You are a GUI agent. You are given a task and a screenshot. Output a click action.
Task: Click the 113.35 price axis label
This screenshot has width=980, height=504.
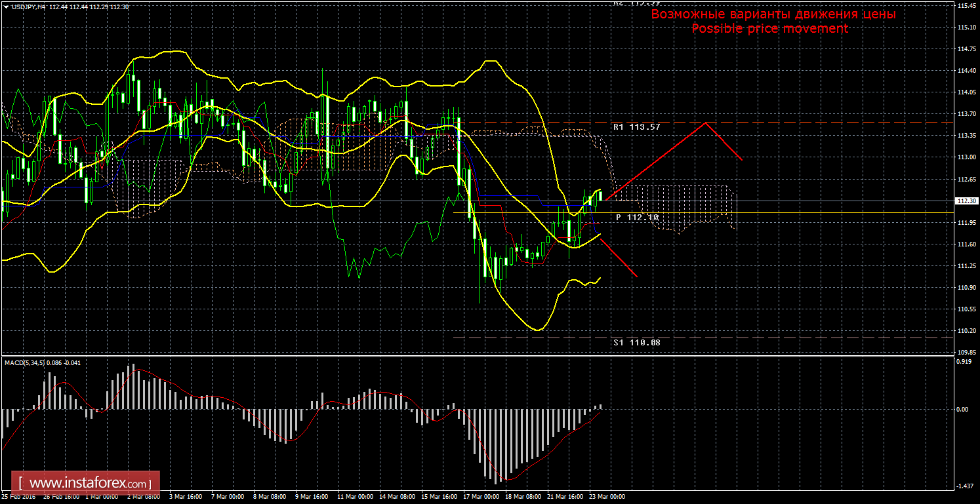[x=967, y=136]
